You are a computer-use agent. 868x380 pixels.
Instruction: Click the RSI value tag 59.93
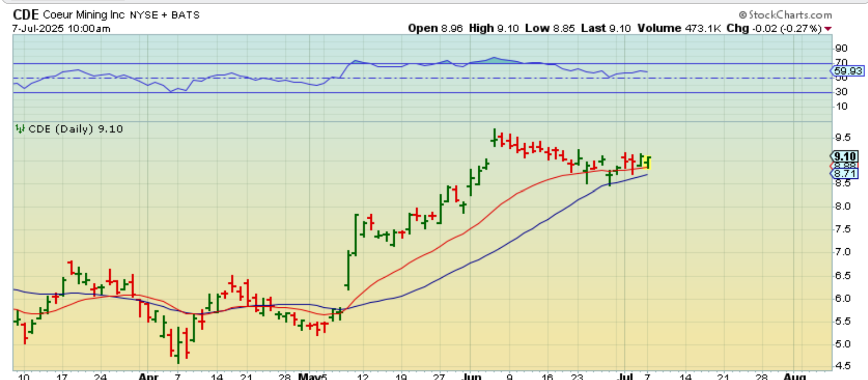848,71
